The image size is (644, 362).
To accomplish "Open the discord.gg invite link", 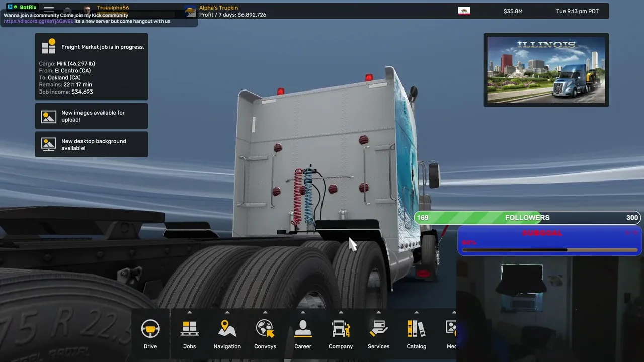I will [39, 22].
